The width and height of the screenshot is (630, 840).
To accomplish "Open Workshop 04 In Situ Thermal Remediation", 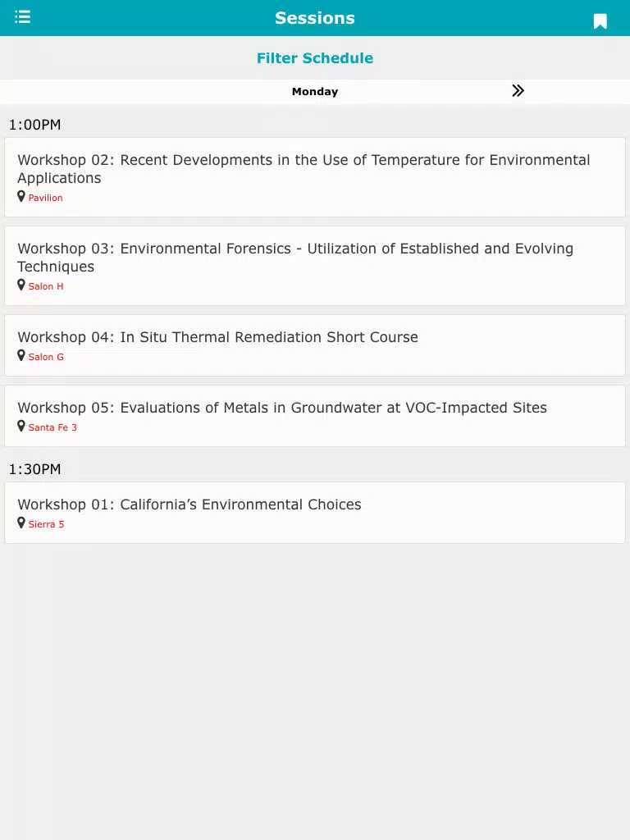I will point(315,345).
